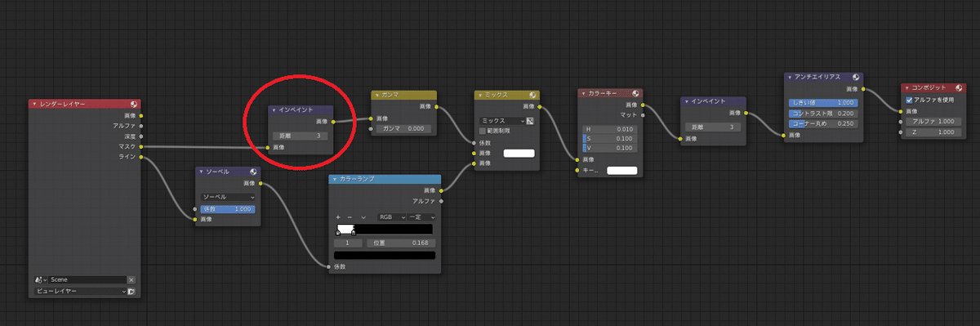Uncheck アルファを使用 in Composite node
This screenshot has width=980, height=326.
pos(910,100)
